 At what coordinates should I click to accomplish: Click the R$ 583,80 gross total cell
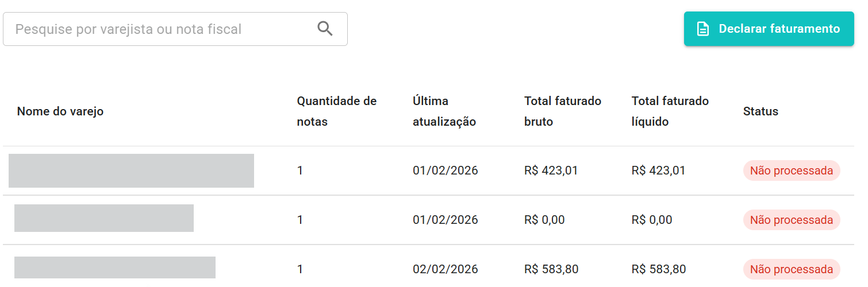[x=551, y=269]
